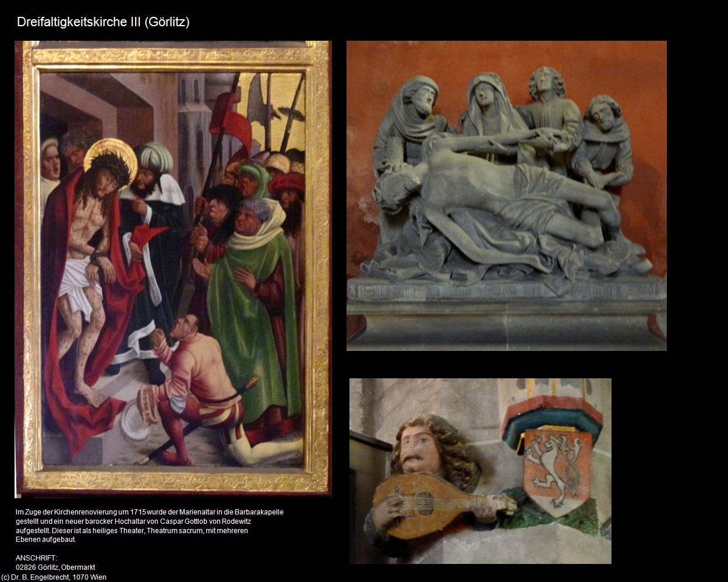Screen dimensions: 728x582
Task: Open the stone Lamentation sculpture photo
Action: [507, 196]
